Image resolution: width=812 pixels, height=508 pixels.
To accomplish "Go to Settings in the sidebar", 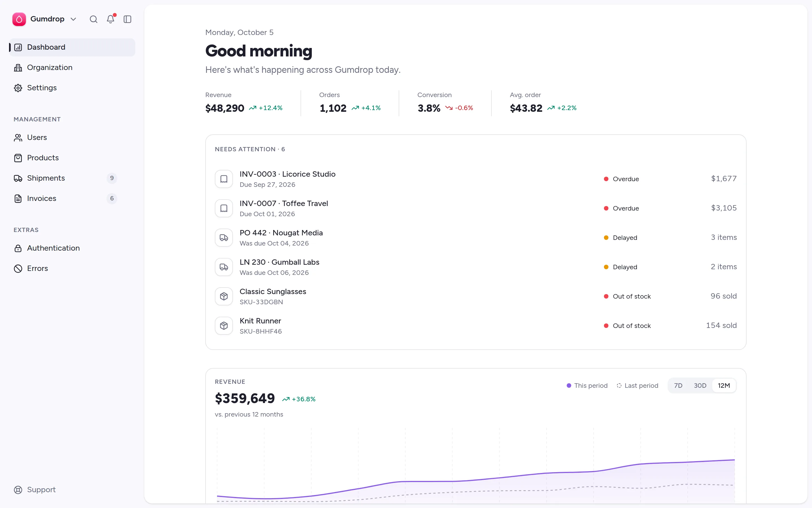I will (x=72, y=88).
